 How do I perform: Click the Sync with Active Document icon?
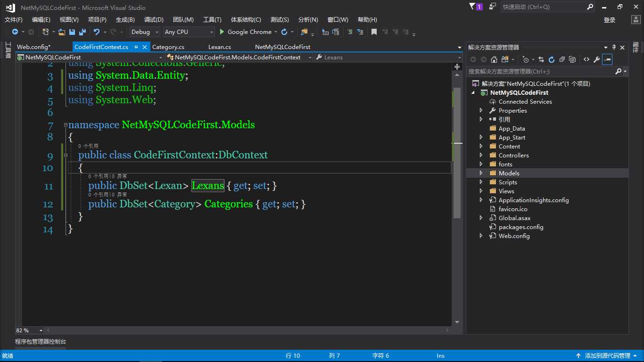pos(541,59)
